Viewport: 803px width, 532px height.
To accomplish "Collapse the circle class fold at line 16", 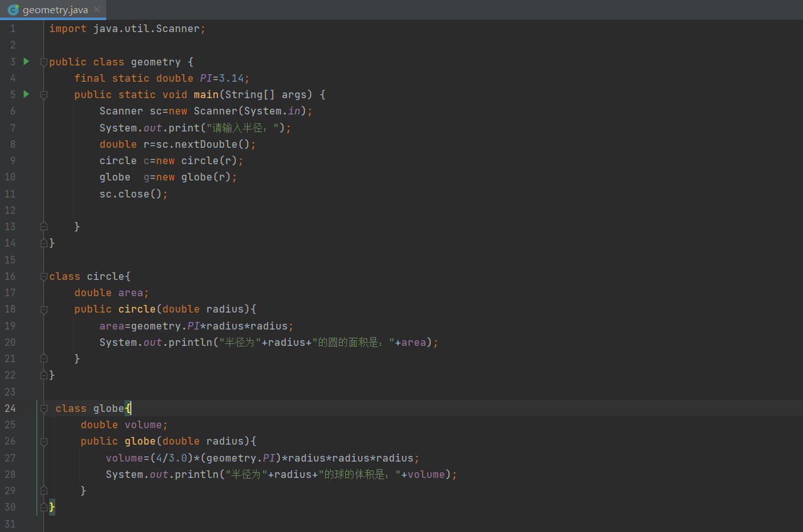I will [x=43, y=277].
